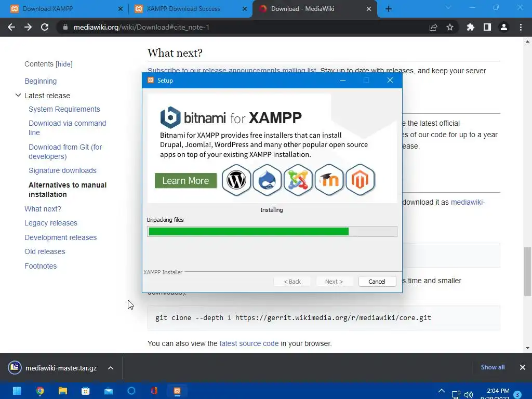Open Legacy releases section

click(51, 223)
